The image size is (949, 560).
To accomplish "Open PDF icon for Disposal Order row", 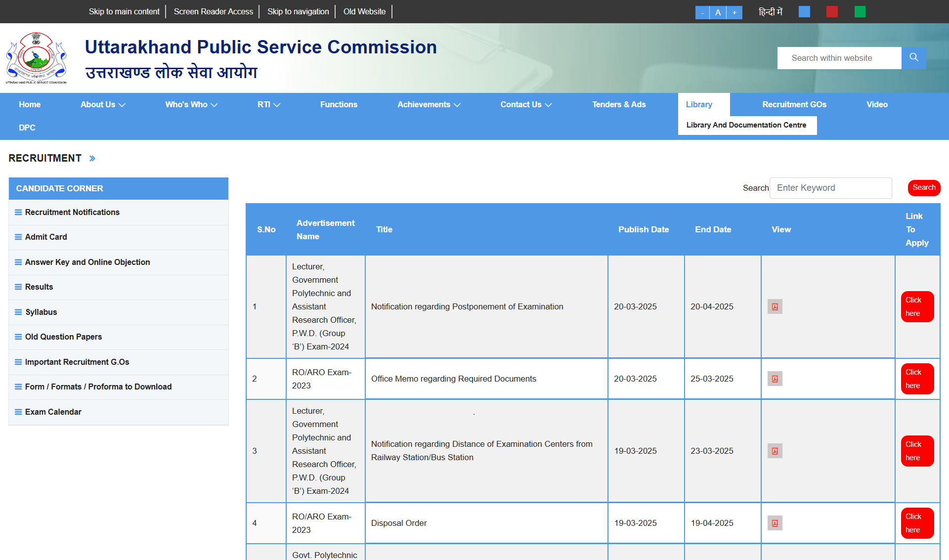I will pyautogui.click(x=775, y=523).
